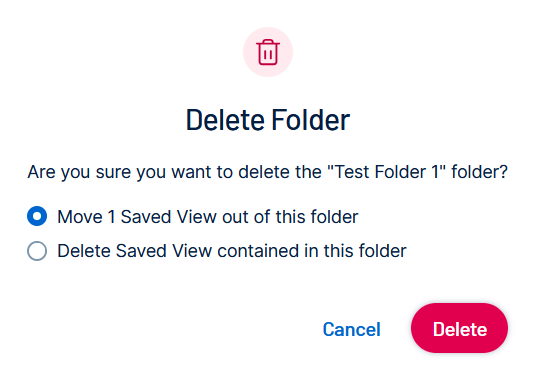
Task: Select the Delete Saved View radio button
Action: [x=37, y=251]
